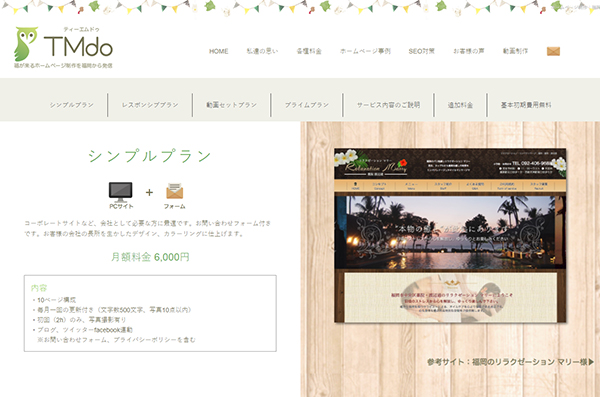This screenshot has width=600, height=397.
Task: Click the プライバシーポリシーを含む note line
Action: (116, 340)
